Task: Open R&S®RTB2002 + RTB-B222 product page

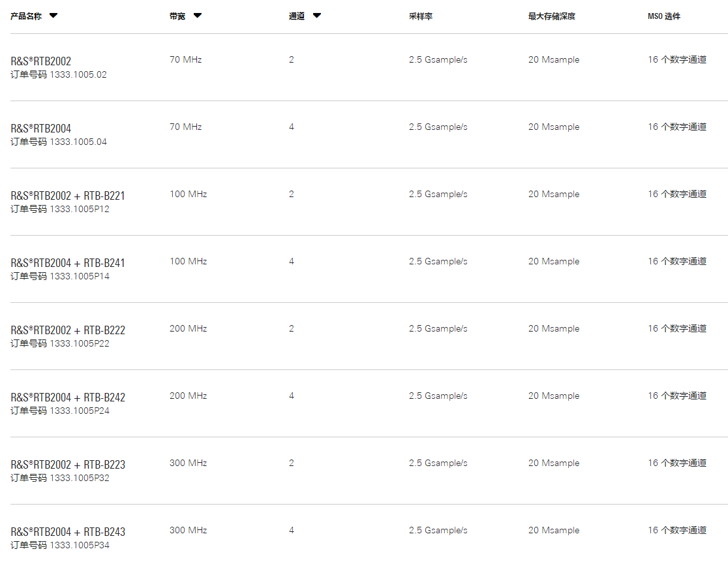Action: (x=68, y=330)
